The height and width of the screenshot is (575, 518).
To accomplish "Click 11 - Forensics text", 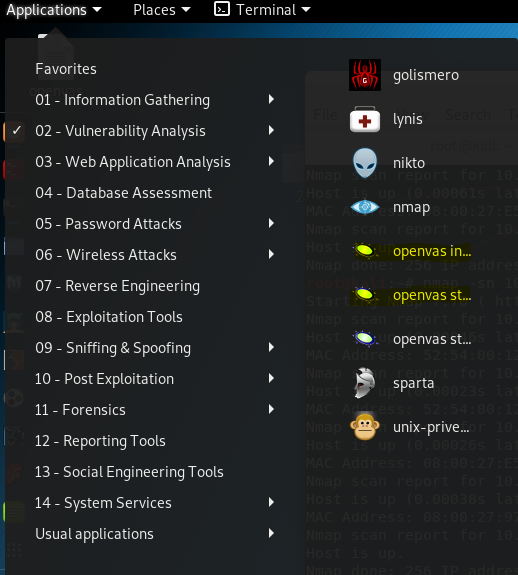I will pos(80,410).
